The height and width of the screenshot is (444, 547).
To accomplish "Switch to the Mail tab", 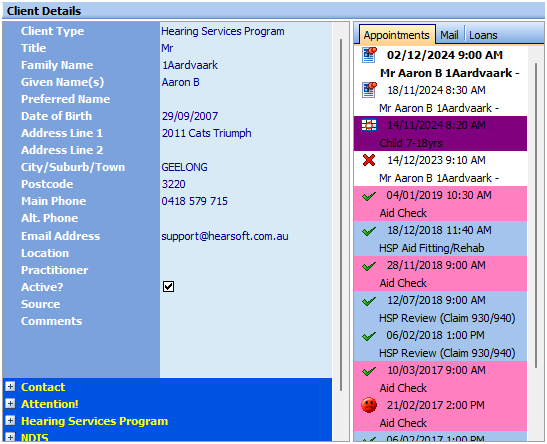I will click(449, 35).
